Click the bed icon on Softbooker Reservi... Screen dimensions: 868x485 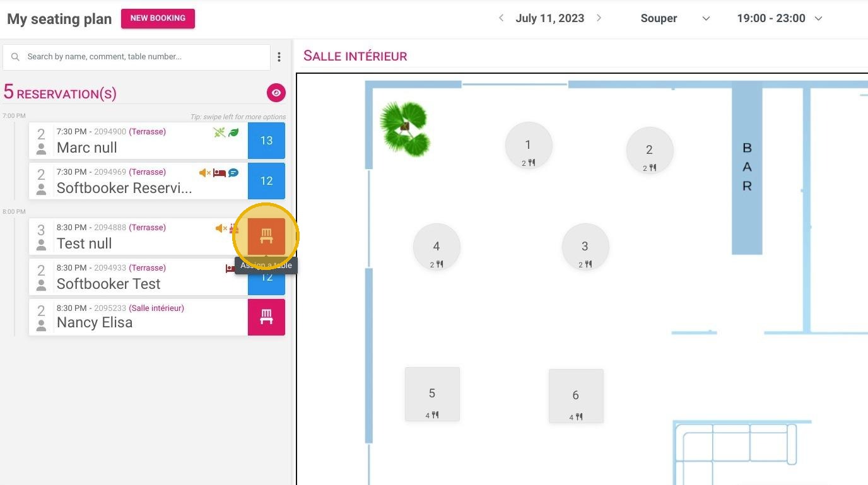coord(220,173)
